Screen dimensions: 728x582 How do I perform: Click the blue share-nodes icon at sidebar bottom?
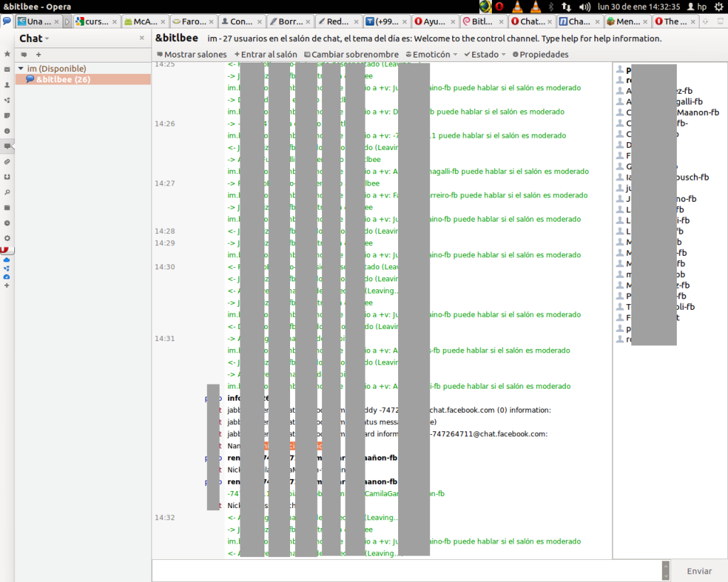click(x=6, y=268)
